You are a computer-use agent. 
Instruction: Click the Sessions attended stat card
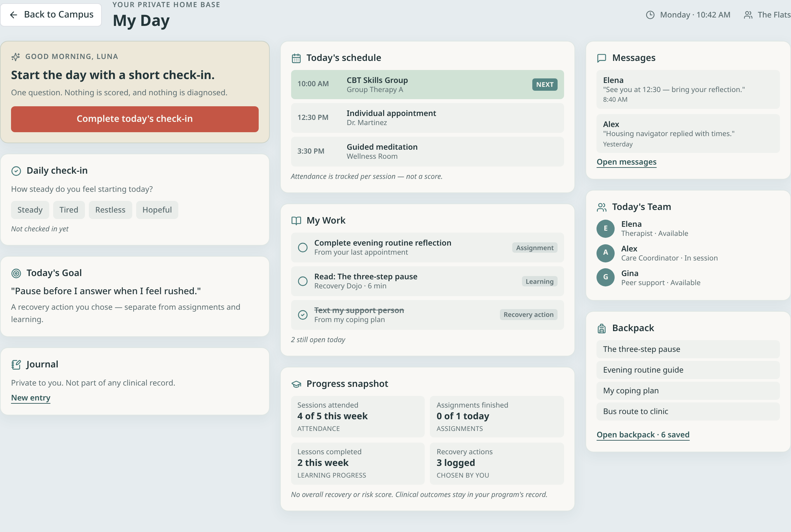coord(358,417)
